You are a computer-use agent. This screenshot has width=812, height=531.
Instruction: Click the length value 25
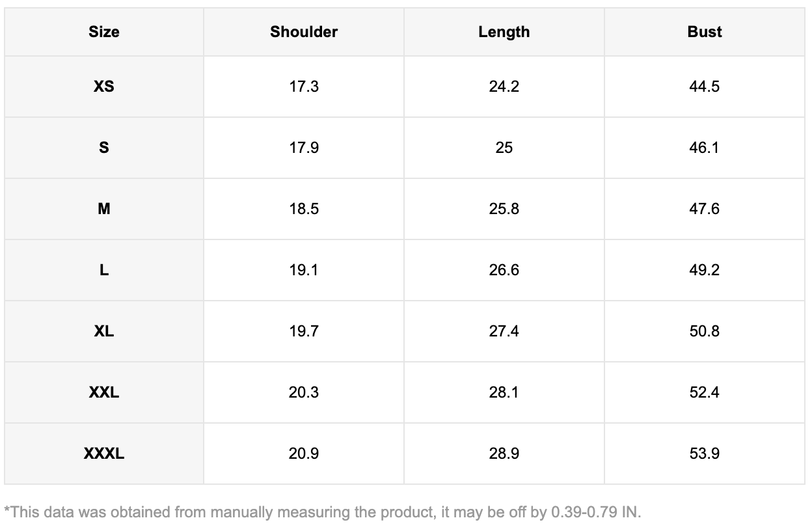pyautogui.click(x=504, y=148)
